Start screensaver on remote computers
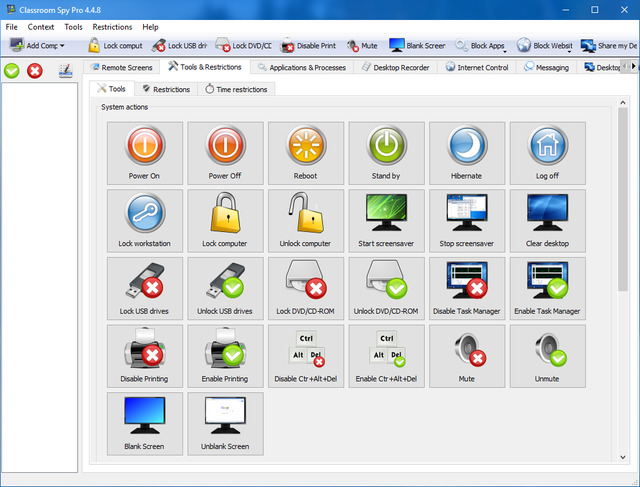 pyautogui.click(x=386, y=220)
